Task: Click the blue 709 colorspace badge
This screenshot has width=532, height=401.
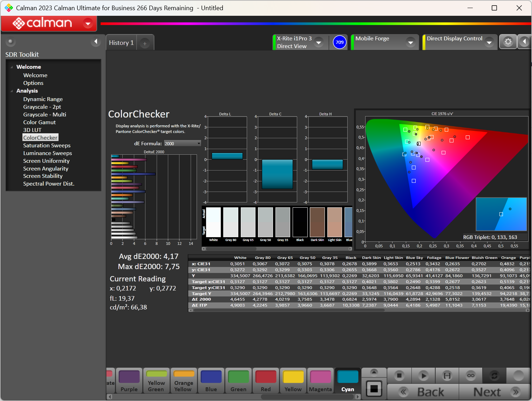Action: [x=339, y=42]
